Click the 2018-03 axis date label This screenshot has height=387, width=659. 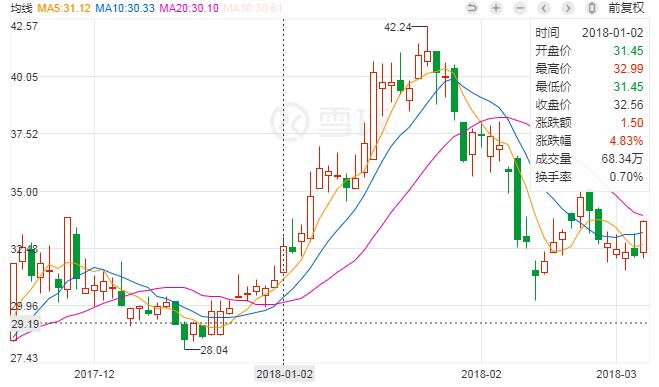tap(616, 374)
